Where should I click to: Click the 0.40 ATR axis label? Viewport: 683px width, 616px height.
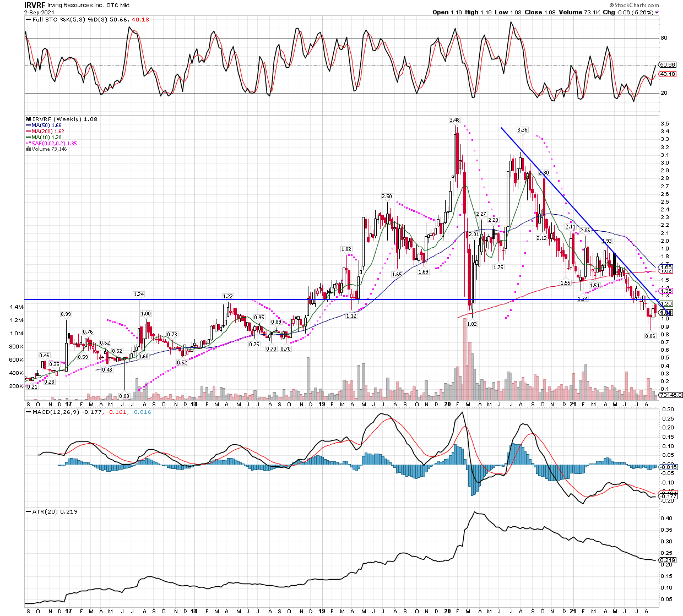(x=666, y=518)
